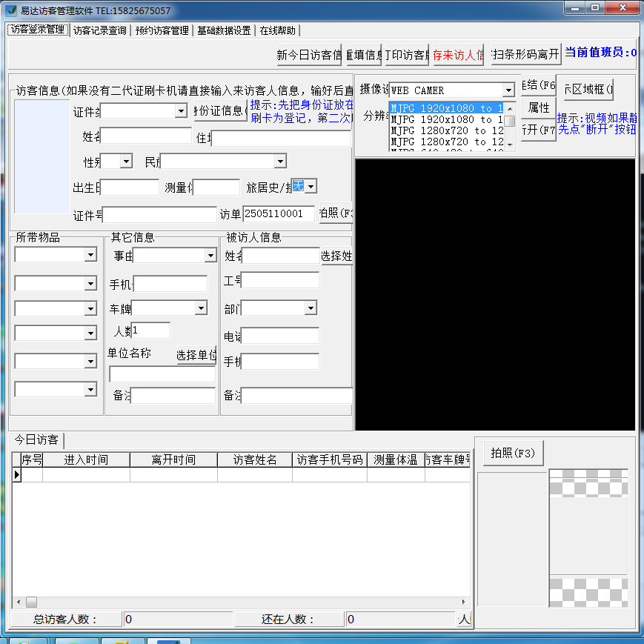
Task: Click the 人数 input field
Action: click(150, 331)
